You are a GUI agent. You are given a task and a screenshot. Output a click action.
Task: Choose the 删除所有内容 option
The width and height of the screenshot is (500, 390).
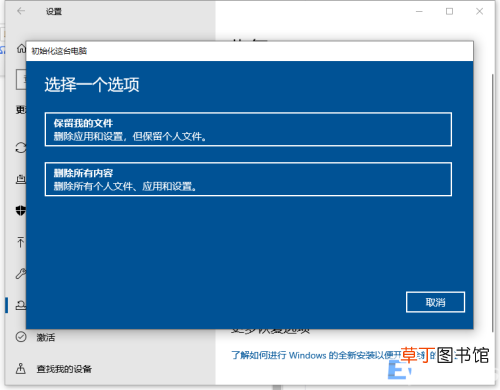[248, 179]
